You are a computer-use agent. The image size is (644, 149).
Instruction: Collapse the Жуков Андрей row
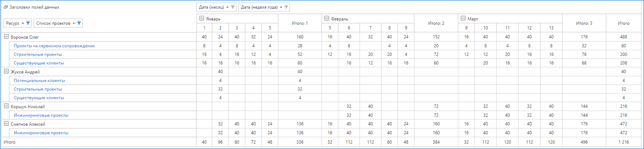tap(6, 71)
